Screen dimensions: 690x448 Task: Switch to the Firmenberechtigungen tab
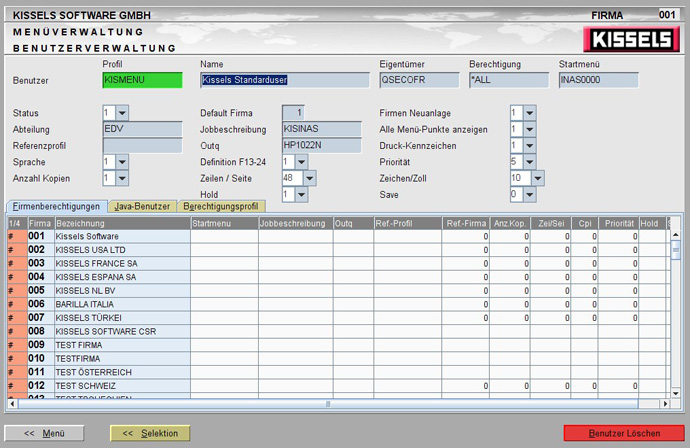(56, 206)
